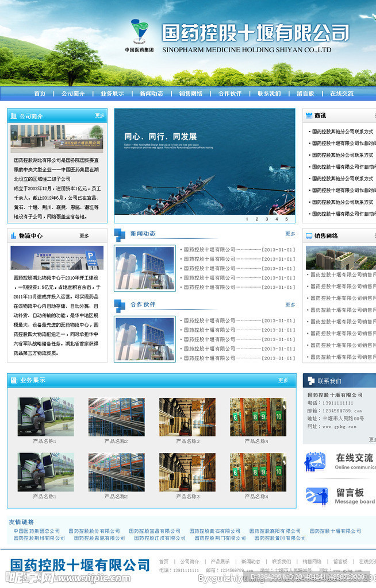Click 更多 in the 物流中心 panel

[x=84, y=236]
